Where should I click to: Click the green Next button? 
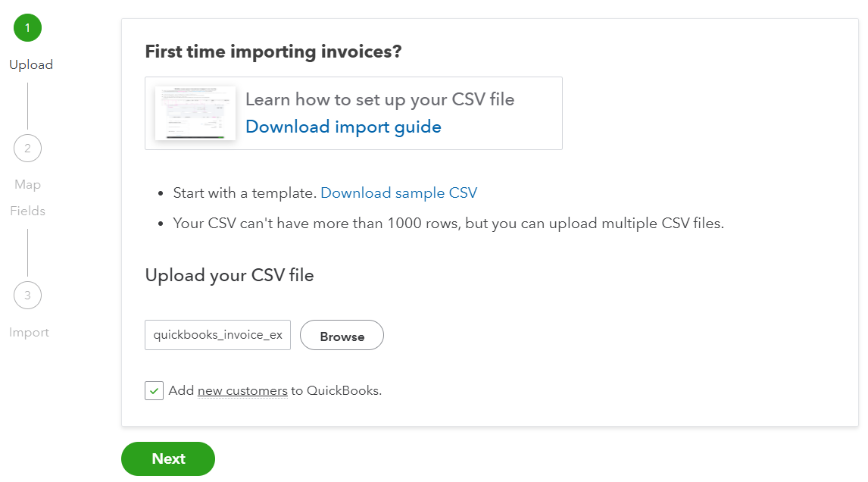(x=168, y=459)
